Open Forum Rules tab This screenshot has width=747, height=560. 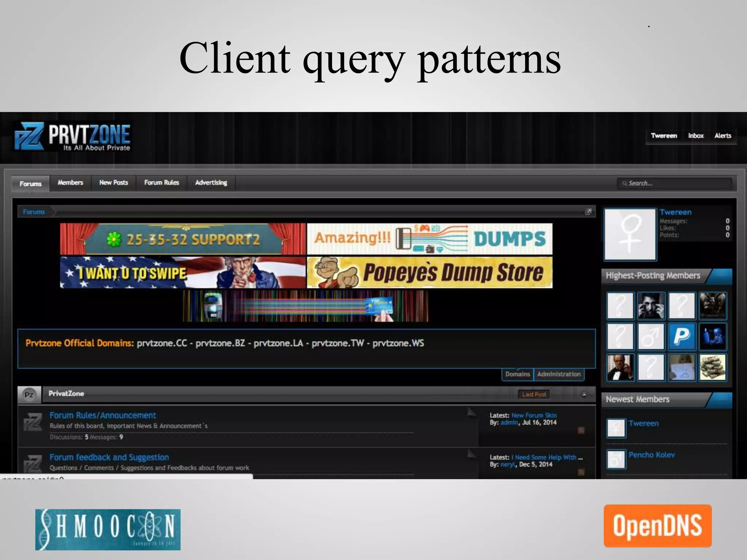click(162, 182)
